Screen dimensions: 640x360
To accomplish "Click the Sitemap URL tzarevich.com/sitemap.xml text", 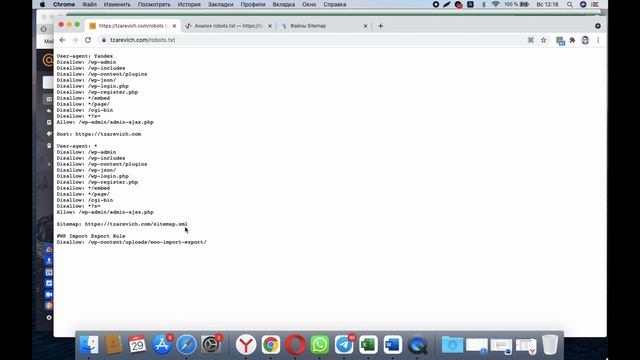I will 136,224.
